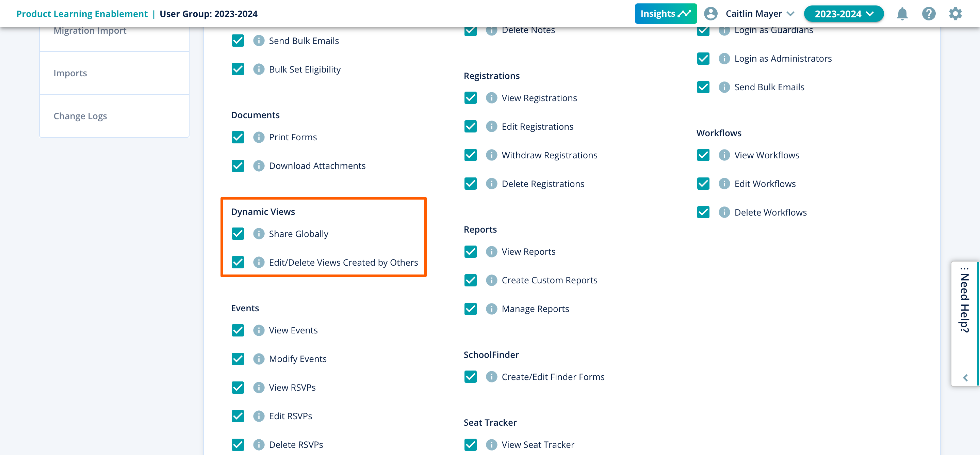The width and height of the screenshot is (980, 455).
Task: Open the settings gear icon
Action: pyautogui.click(x=955, y=14)
